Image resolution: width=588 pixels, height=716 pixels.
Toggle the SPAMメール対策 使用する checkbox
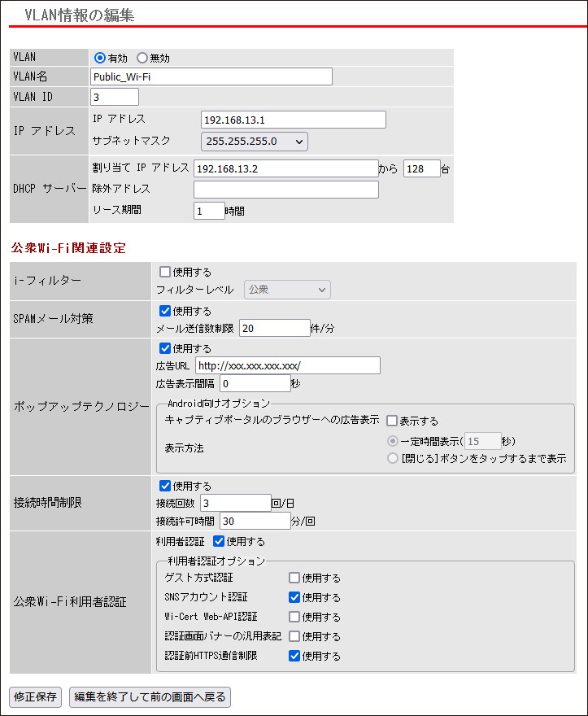165,311
